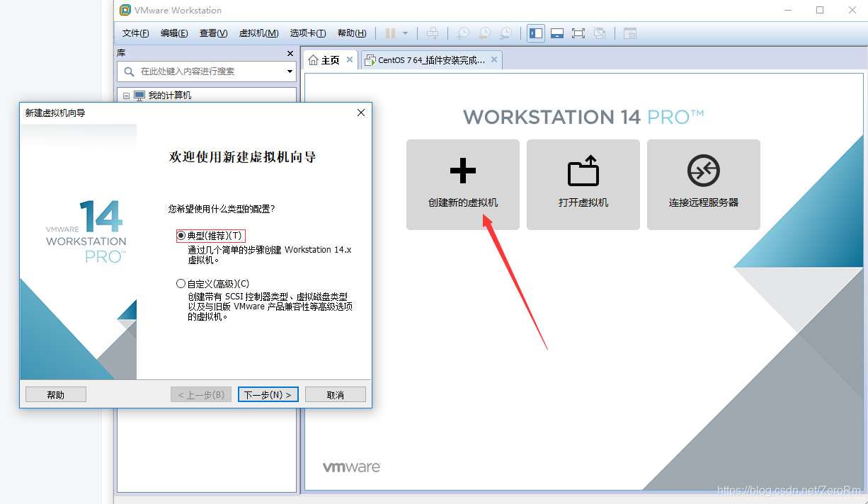Open the 虚拟机(M) menu
This screenshot has width=868, height=504.
[259, 33]
